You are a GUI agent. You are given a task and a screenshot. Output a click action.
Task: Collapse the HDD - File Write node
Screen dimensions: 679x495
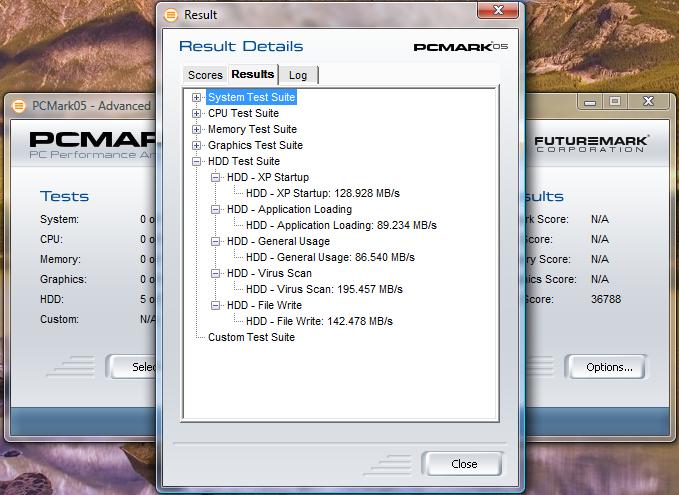pos(215,306)
